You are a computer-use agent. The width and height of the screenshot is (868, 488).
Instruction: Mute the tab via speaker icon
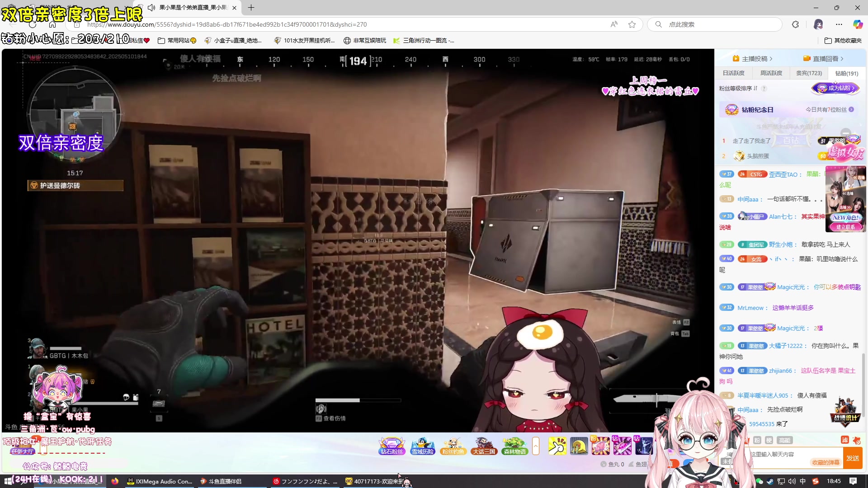pos(151,8)
